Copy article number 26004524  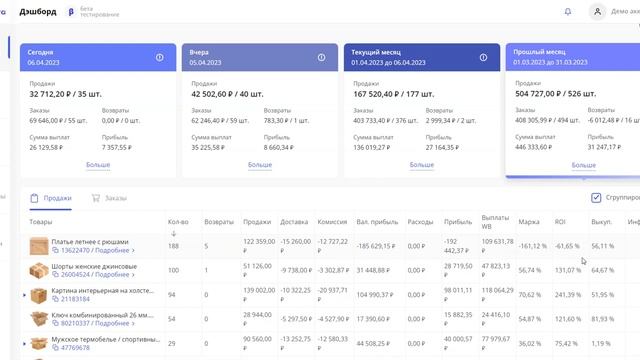pos(56,275)
